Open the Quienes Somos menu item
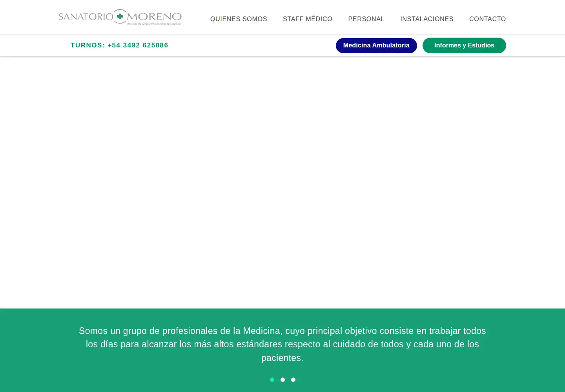Viewport: 565px width, 392px height. [239, 19]
